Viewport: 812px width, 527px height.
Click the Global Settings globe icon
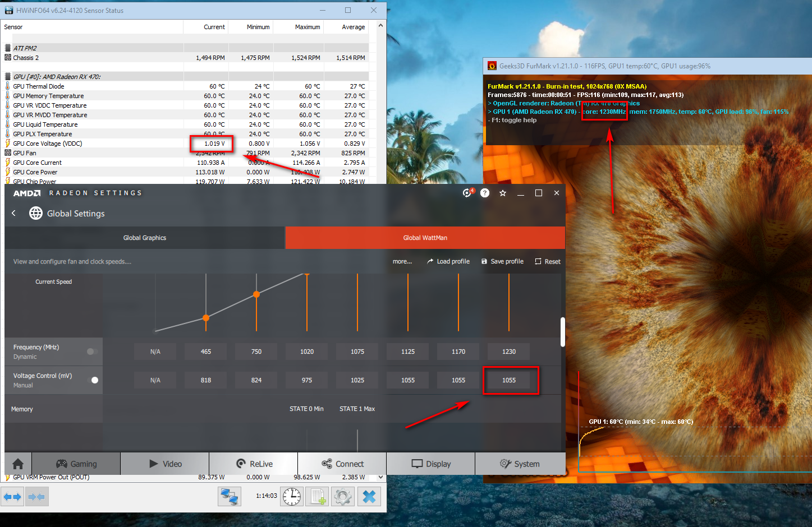(36, 213)
